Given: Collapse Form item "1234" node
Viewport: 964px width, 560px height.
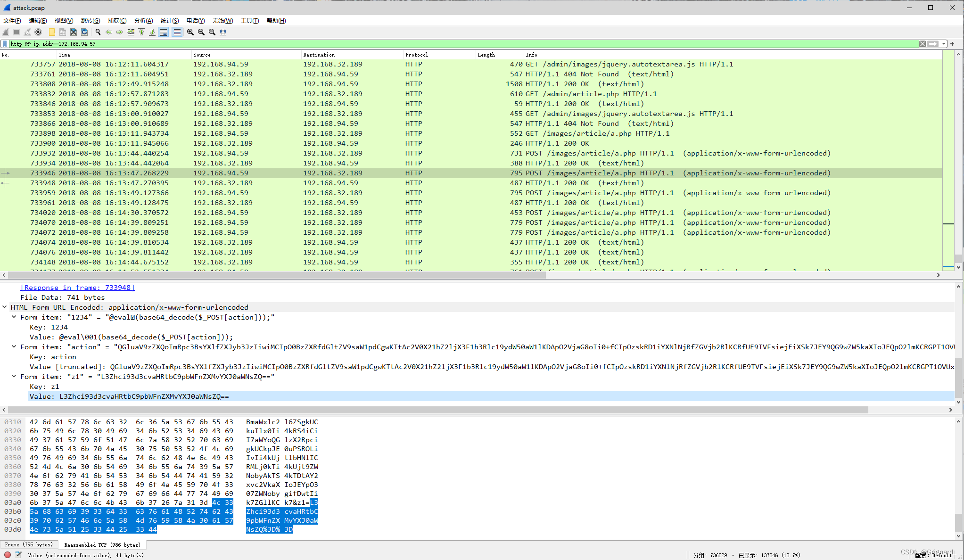Looking at the screenshot, I should [x=14, y=317].
